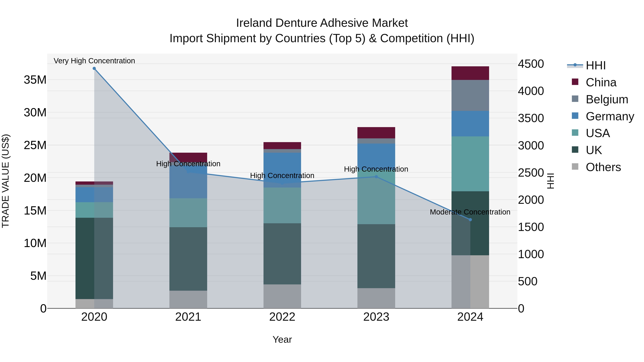Click the 2021 UK bar segment
This screenshot has width=644, height=362.
point(188,259)
